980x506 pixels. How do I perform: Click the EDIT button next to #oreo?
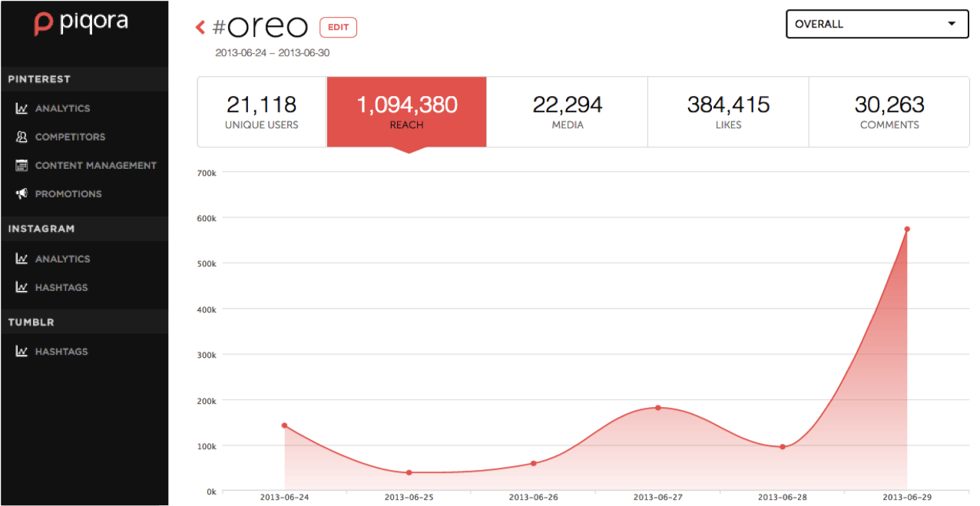[x=338, y=27]
